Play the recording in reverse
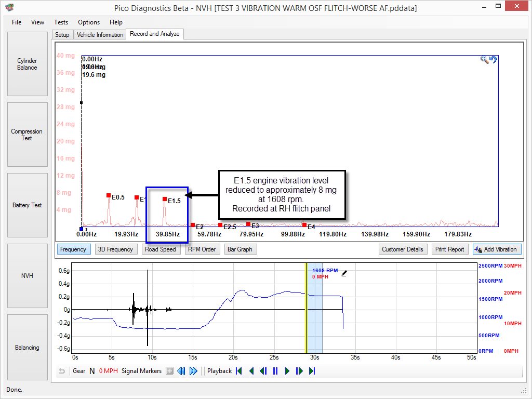Viewport: 532px width, 399px height. pyautogui.click(x=251, y=371)
